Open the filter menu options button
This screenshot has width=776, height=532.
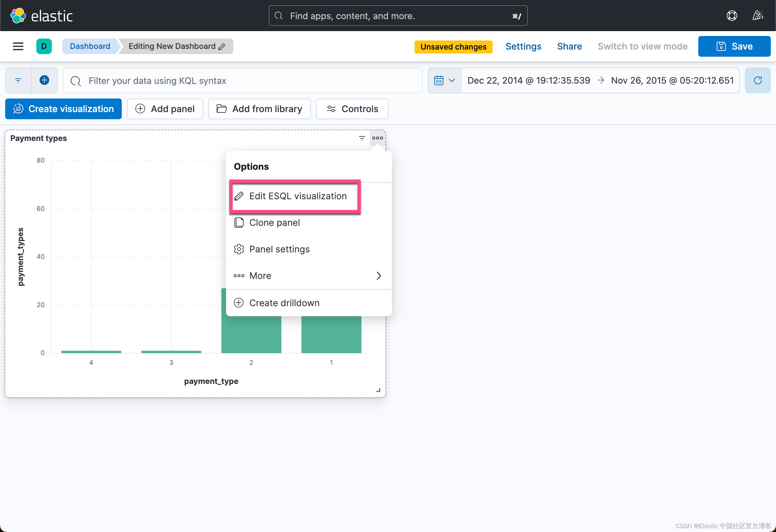pos(18,80)
